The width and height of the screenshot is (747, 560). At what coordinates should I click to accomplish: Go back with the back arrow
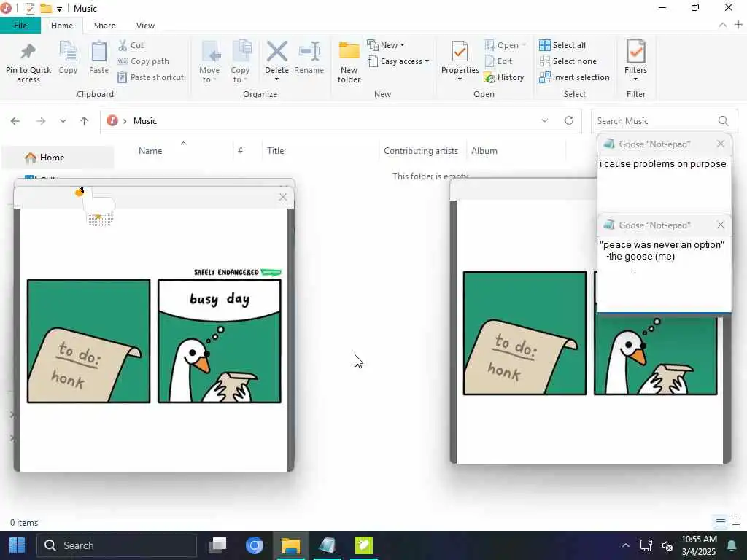tap(15, 121)
